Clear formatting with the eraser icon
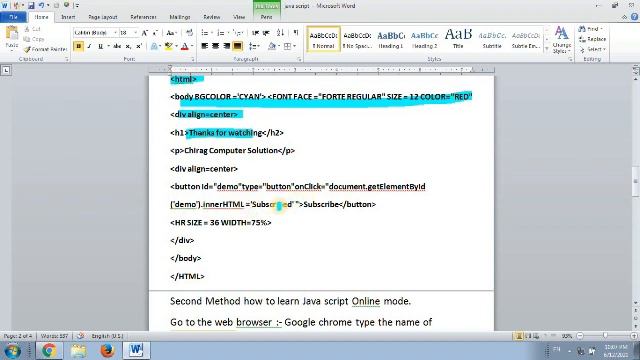This screenshot has height=360, width=640. [x=189, y=33]
